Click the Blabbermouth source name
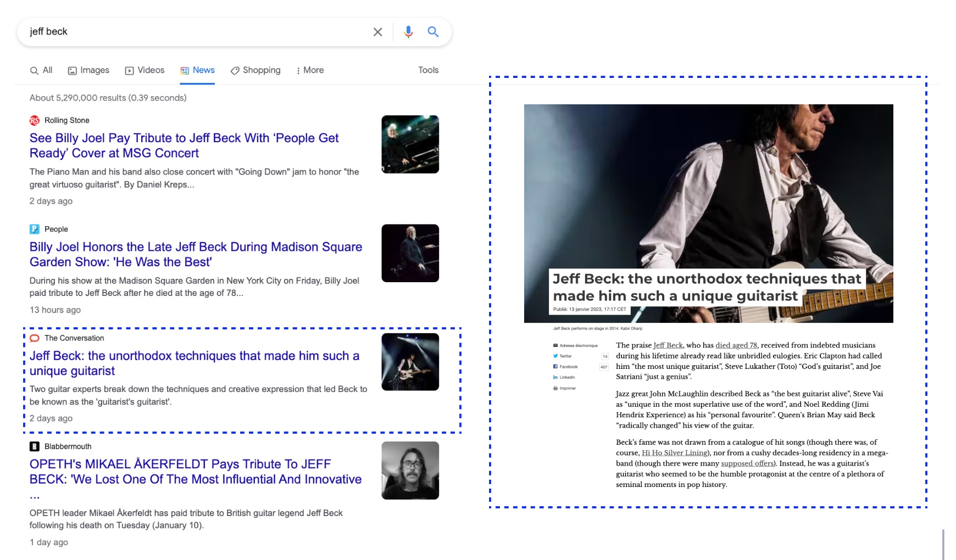 click(x=68, y=446)
